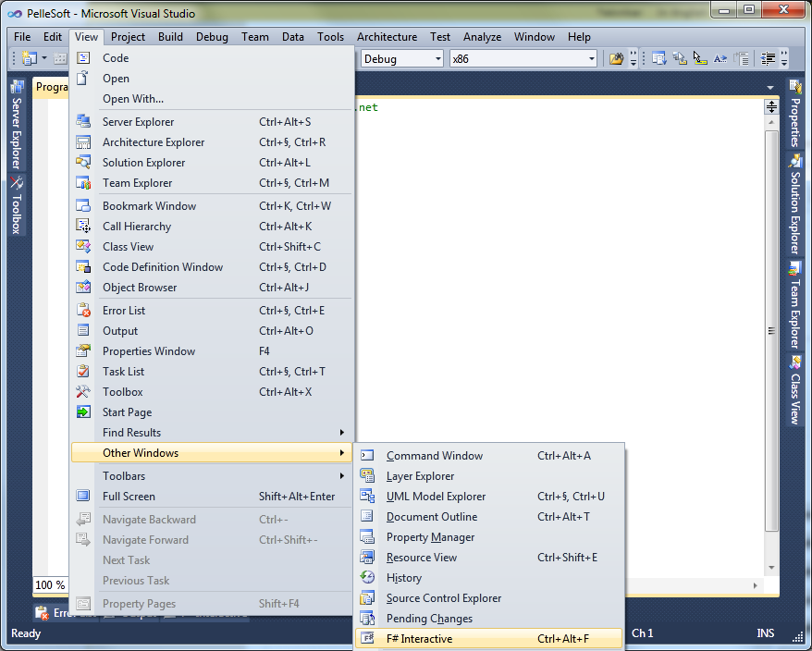Image resolution: width=812 pixels, height=651 pixels.
Task: Click the Command Window icon
Action: 367,455
